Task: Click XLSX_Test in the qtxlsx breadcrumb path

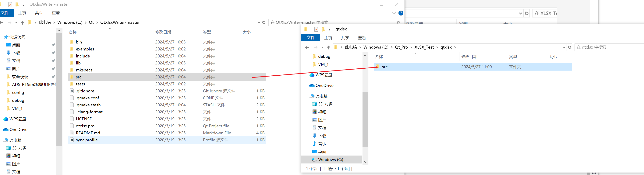Action: [x=424, y=47]
